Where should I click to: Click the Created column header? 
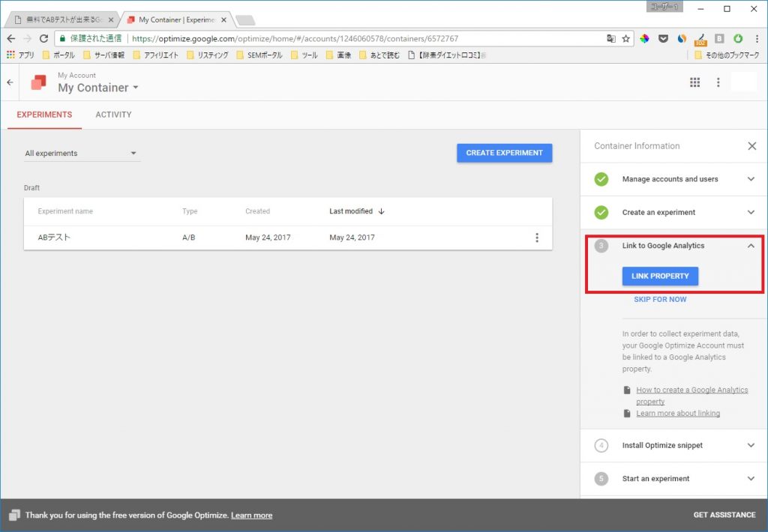(x=258, y=211)
